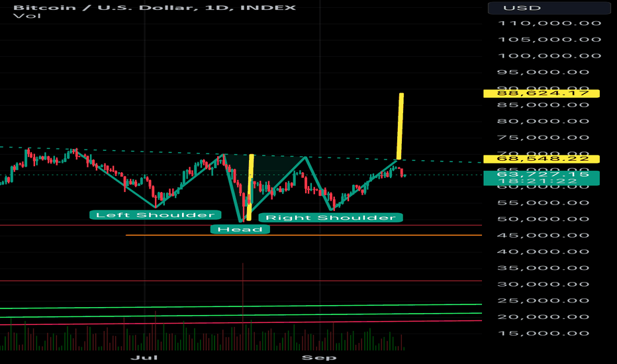Click the 100,000.00 price axis label
617x364 pixels.
point(549,56)
